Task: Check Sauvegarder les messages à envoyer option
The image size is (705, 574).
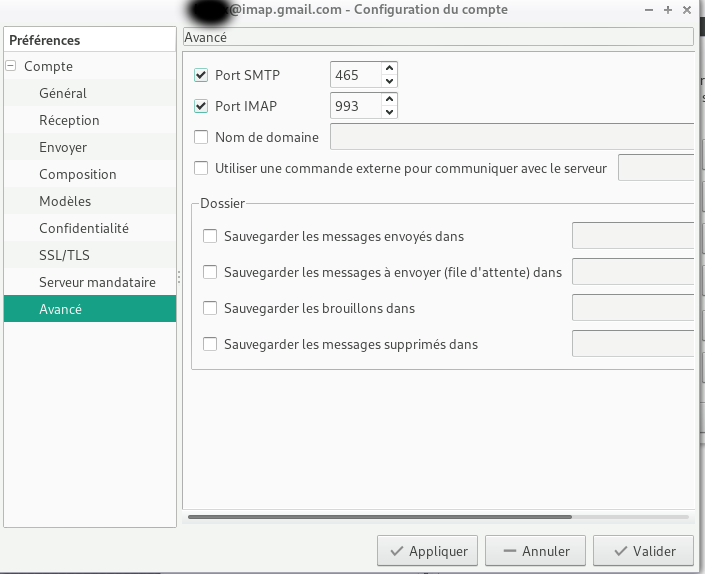Action: tap(210, 272)
